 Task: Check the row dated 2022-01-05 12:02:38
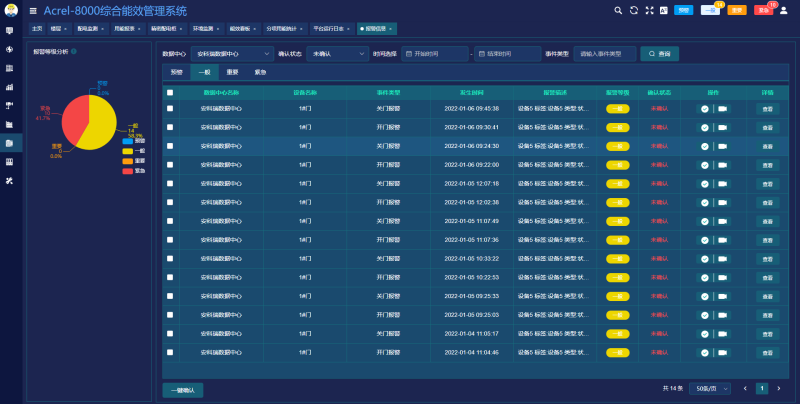[170, 203]
